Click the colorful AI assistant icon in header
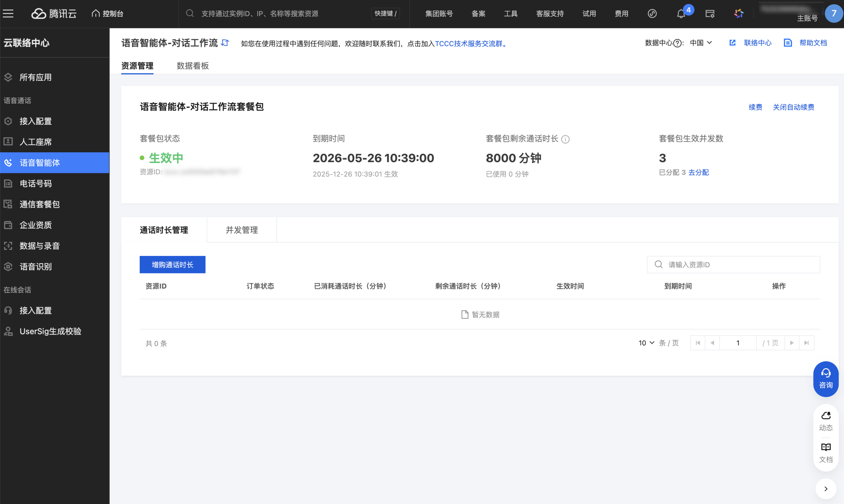Viewport: 844px width, 504px height. click(x=739, y=14)
